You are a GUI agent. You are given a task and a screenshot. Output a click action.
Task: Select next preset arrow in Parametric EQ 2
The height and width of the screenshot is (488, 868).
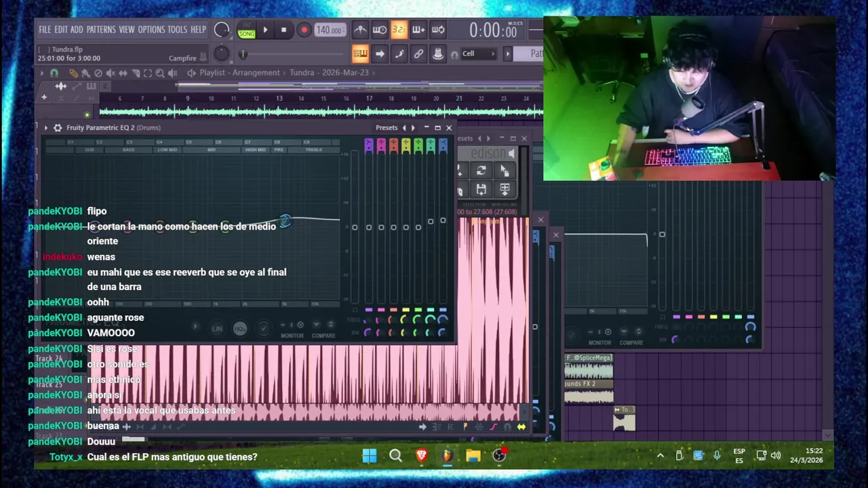click(x=413, y=127)
